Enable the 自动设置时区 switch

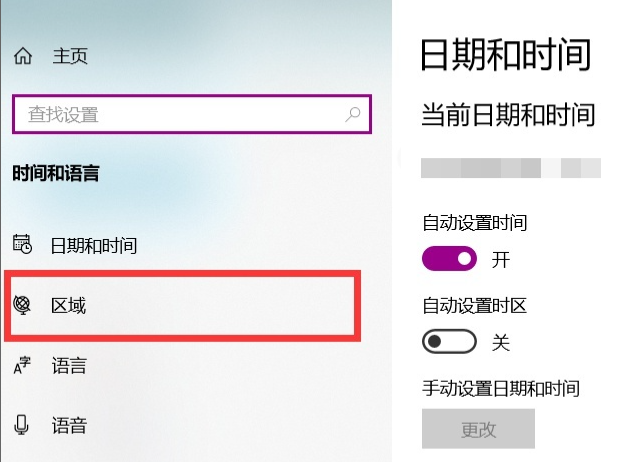(x=449, y=342)
